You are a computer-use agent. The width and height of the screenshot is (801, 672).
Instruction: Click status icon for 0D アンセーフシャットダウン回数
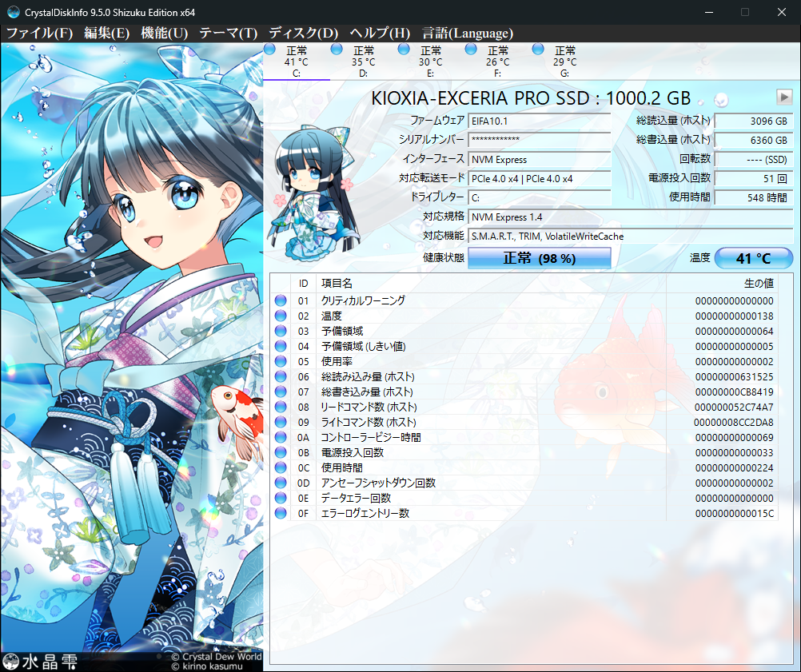[281, 483]
